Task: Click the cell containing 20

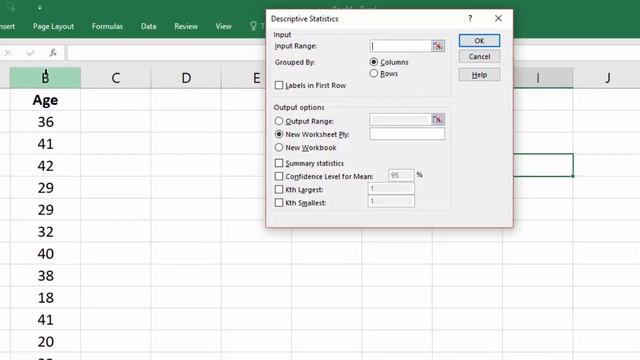Action: pyautogui.click(x=45, y=342)
